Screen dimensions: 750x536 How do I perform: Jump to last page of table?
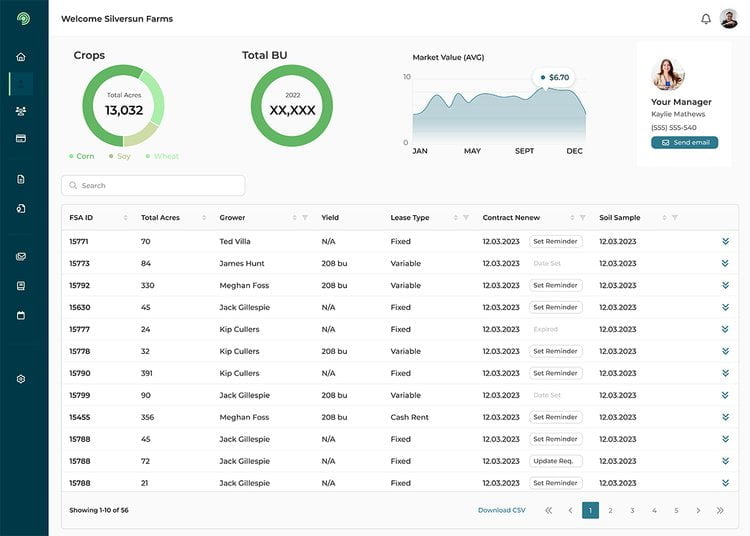[720, 510]
